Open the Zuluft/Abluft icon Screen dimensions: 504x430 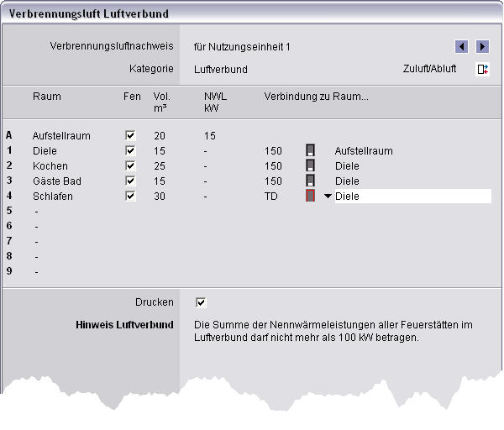click(x=482, y=69)
